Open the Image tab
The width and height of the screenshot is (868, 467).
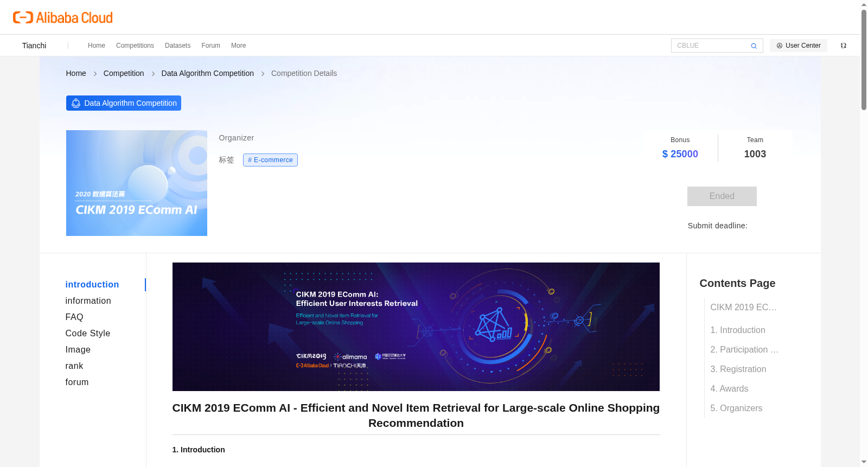tap(78, 350)
